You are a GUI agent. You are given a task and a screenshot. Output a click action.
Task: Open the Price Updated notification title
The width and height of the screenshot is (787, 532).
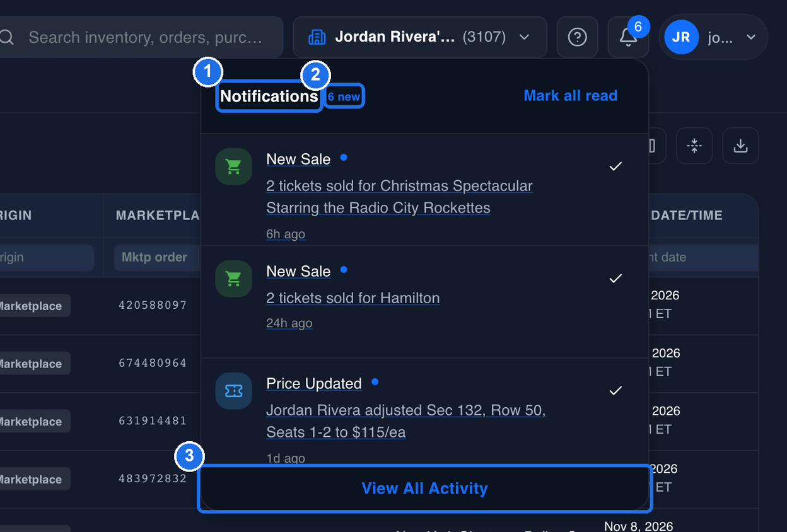click(314, 384)
